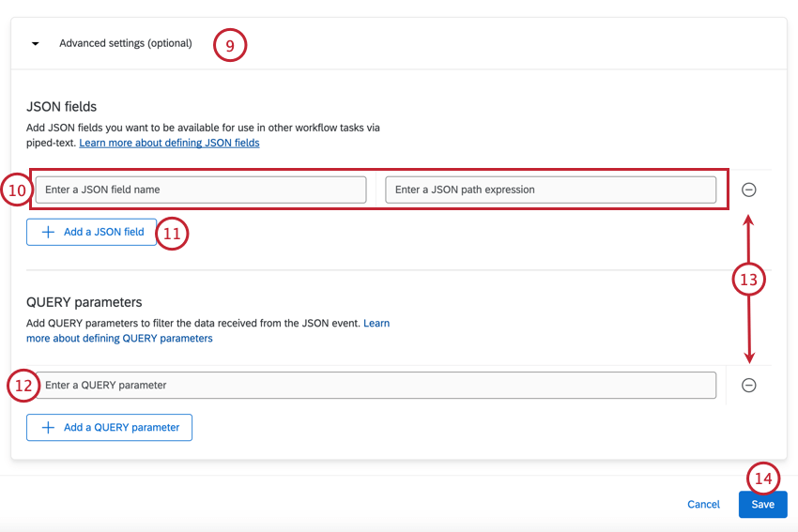Click the red number 14 annotation badge
798x532 pixels.
[763, 479]
